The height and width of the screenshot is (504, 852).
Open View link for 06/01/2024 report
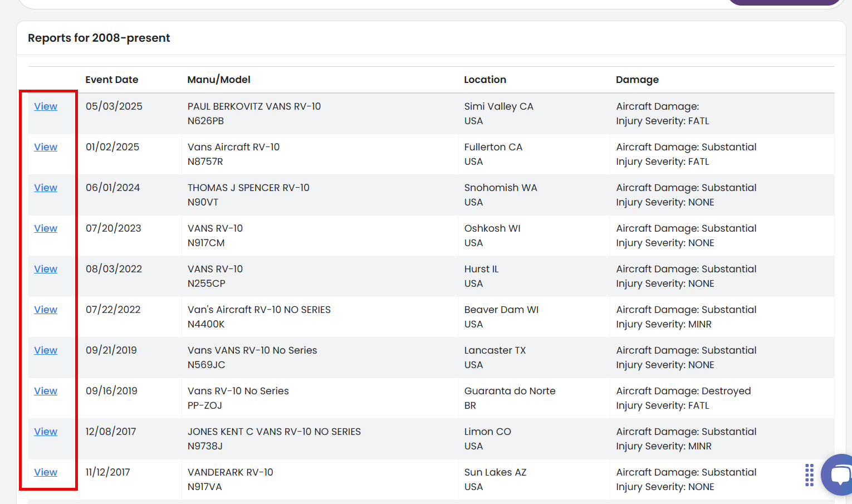point(46,188)
